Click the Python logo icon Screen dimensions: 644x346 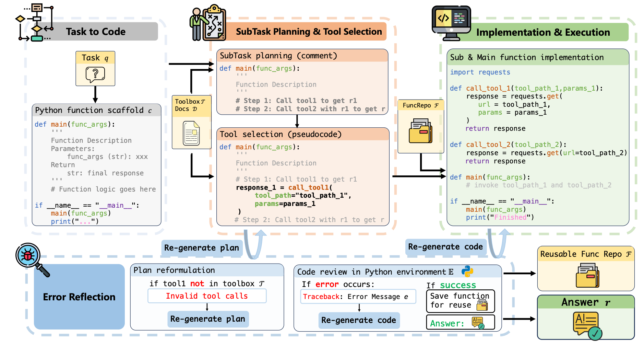467,272
